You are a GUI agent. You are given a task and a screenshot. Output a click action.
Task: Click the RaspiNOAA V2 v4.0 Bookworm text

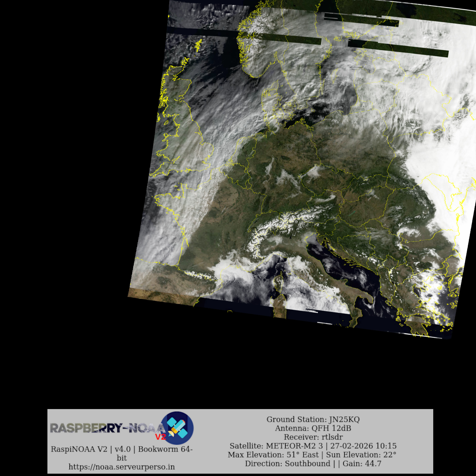click(122, 449)
